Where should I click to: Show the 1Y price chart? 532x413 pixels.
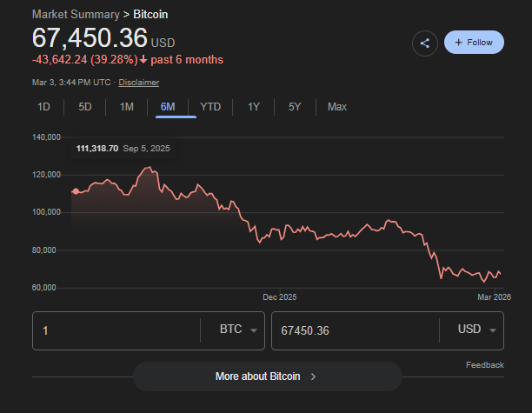[x=254, y=107]
